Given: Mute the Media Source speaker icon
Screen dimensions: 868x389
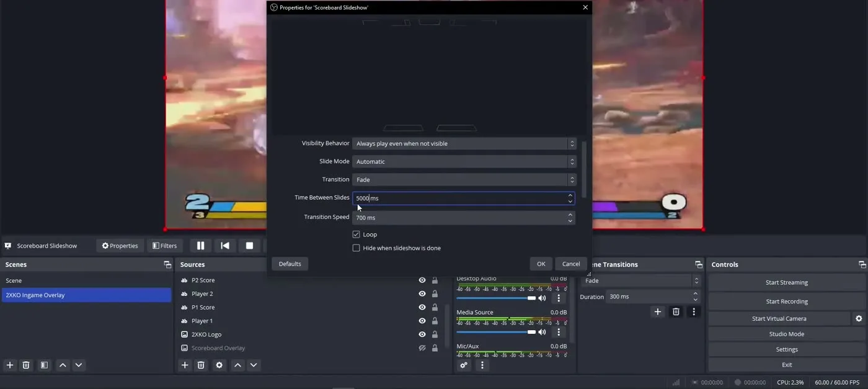Looking at the screenshot, I should tap(542, 332).
